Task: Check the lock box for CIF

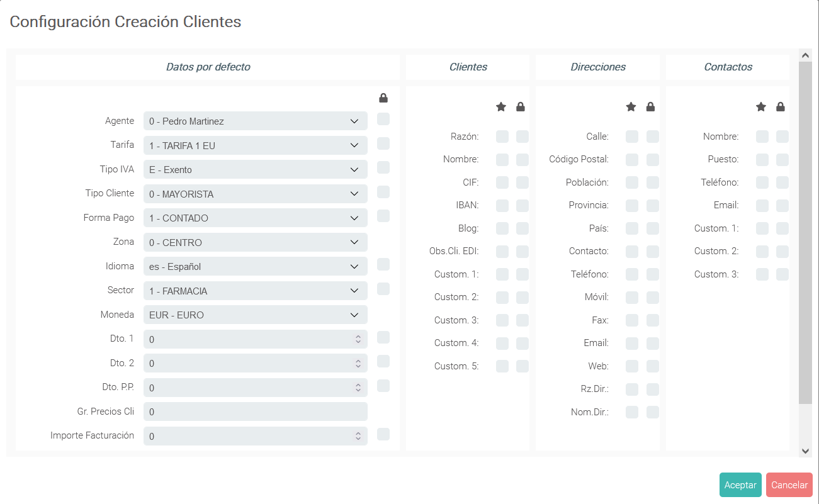Action: point(522,182)
